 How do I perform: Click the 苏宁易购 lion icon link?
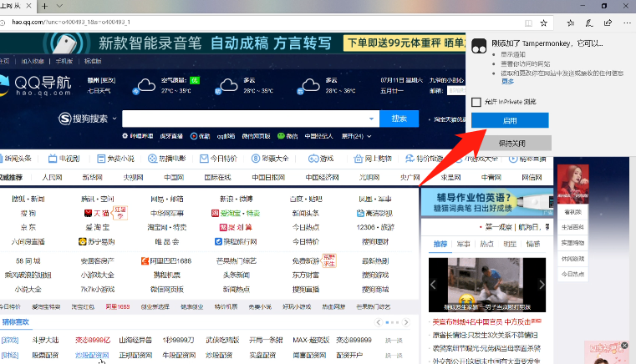coord(97,242)
